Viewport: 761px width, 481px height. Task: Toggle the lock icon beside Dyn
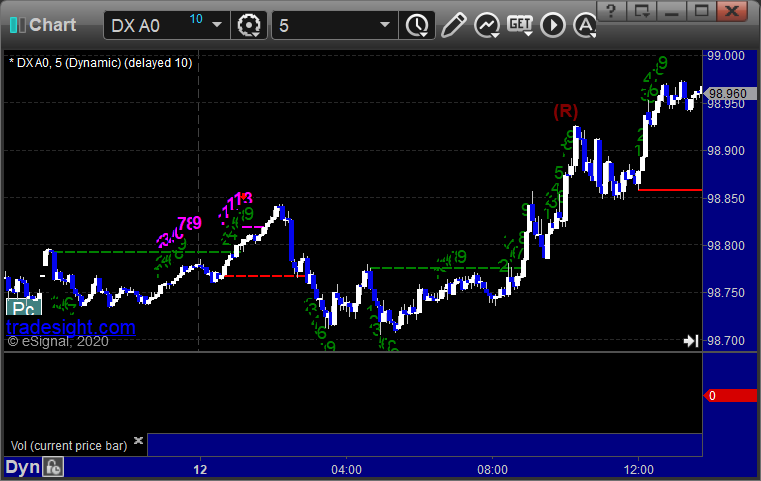tap(53, 467)
